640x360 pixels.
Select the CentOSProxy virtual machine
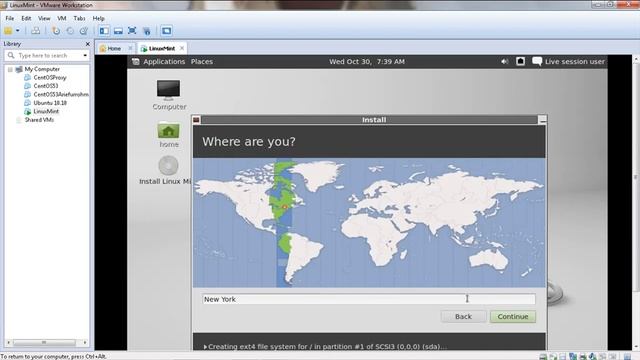point(50,77)
